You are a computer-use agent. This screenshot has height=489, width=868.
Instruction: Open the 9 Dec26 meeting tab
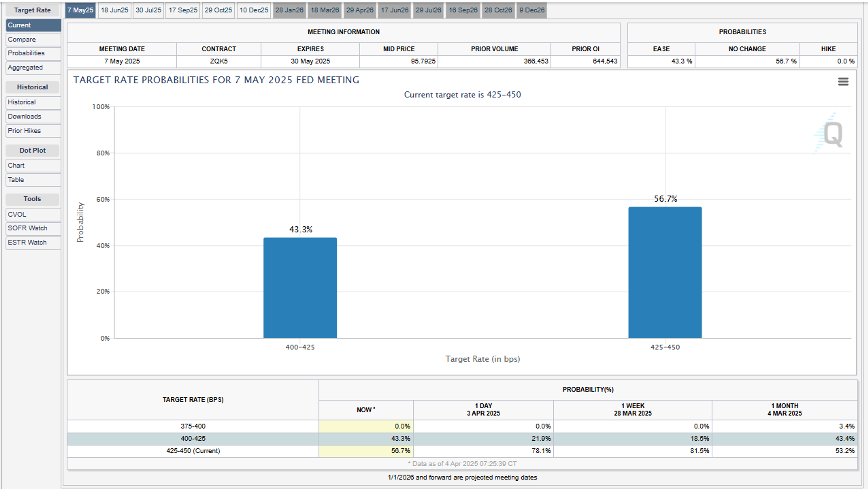[532, 10]
